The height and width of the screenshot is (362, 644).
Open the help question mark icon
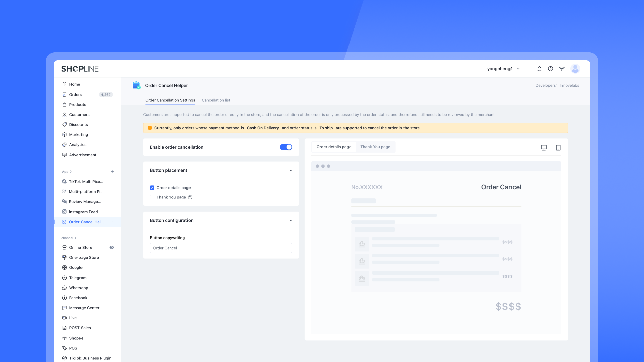click(550, 69)
